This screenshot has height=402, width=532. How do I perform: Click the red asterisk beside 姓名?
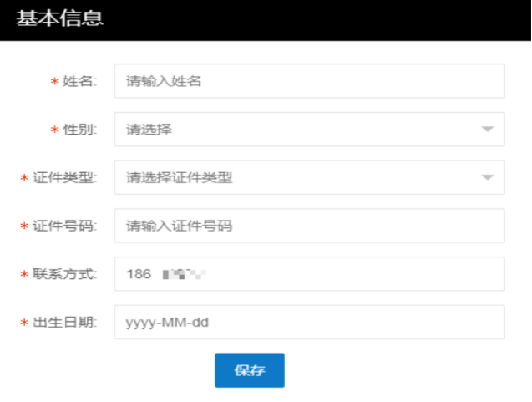click(x=54, y=82)
